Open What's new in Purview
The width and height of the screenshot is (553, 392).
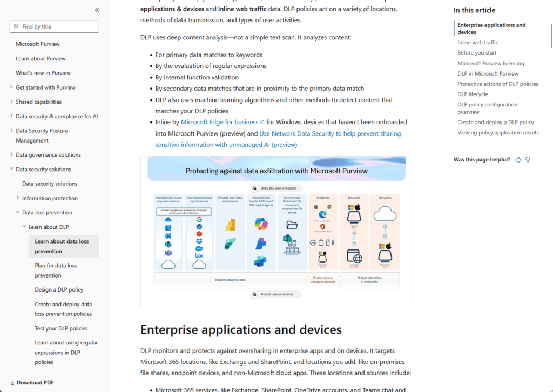tap(43, 73)
